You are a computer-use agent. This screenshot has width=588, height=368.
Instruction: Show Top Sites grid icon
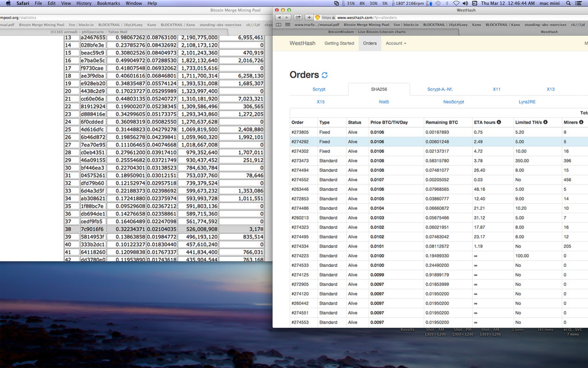click(x=288, y=25)
